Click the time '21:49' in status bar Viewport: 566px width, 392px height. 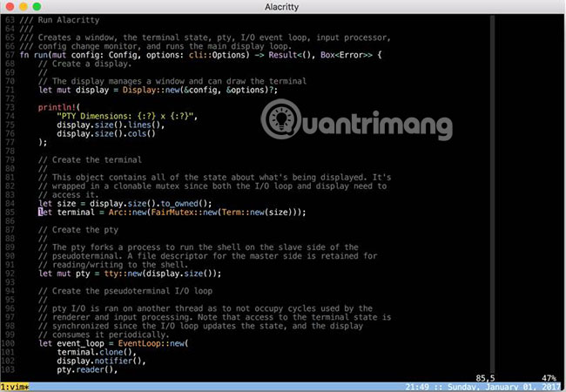click(x=416, y=387)
